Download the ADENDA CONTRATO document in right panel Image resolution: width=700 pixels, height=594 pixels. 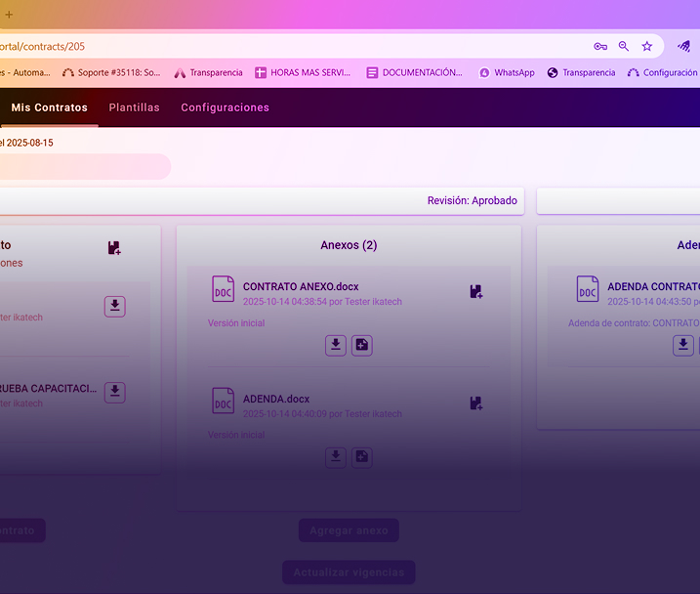click(683, 345)
